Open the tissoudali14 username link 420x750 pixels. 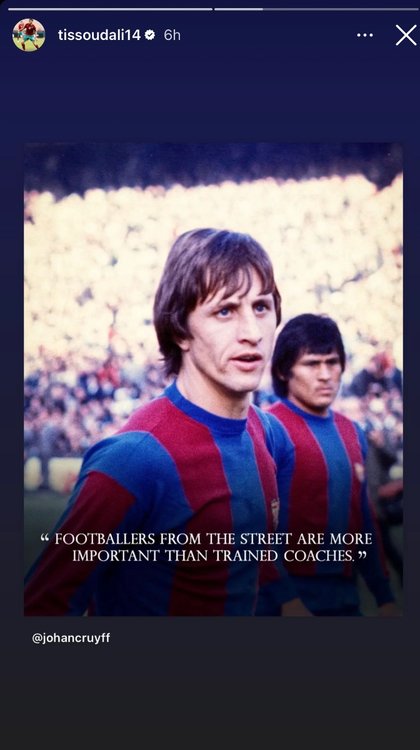point(99,35)
